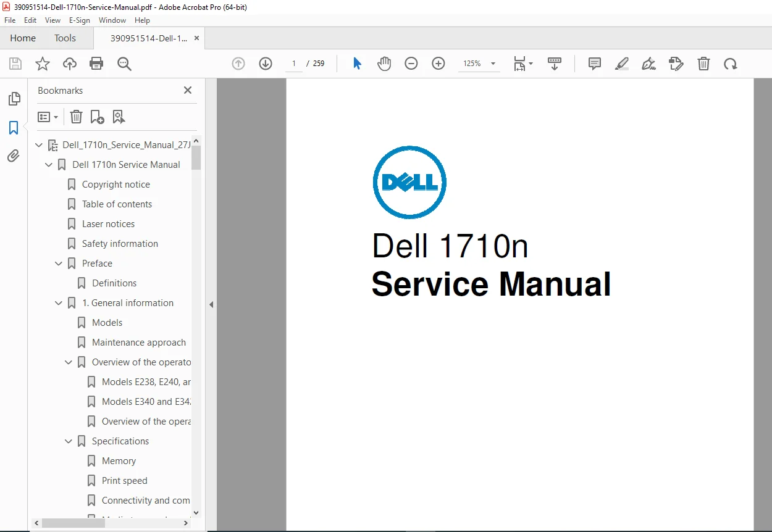The image size is (772, 532).
Task: Collapse the Dell 1710n Service Manual bookmark
Action: 49,165
